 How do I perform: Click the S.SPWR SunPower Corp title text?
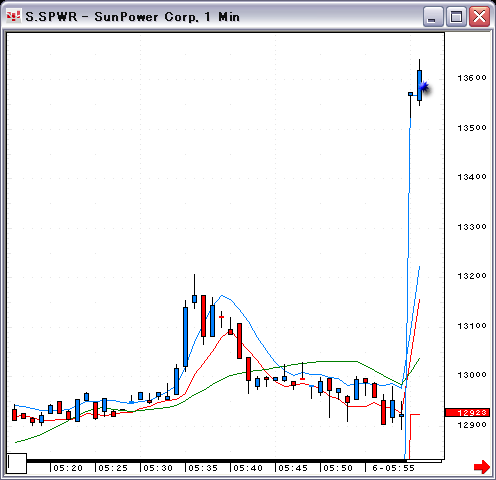133,17
